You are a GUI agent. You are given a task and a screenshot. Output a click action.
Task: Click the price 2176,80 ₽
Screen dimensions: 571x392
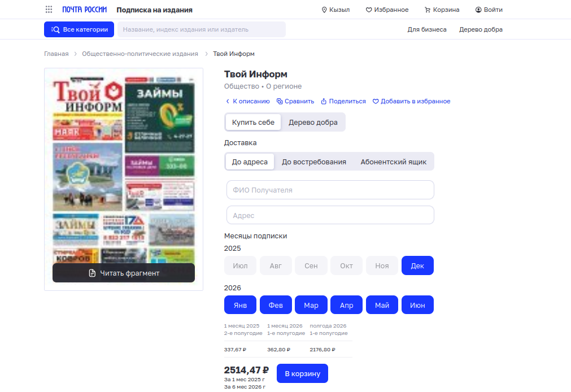point(322,350)
